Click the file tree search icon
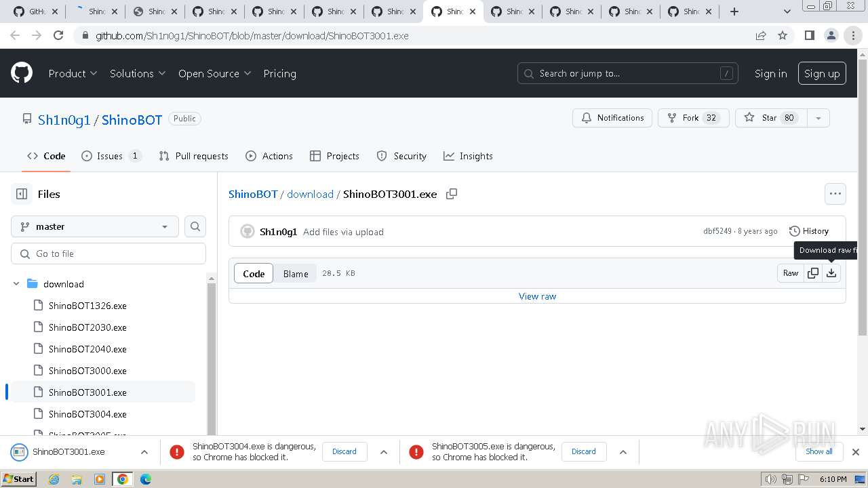Viewport: 868px width, 488px height. 195,226
